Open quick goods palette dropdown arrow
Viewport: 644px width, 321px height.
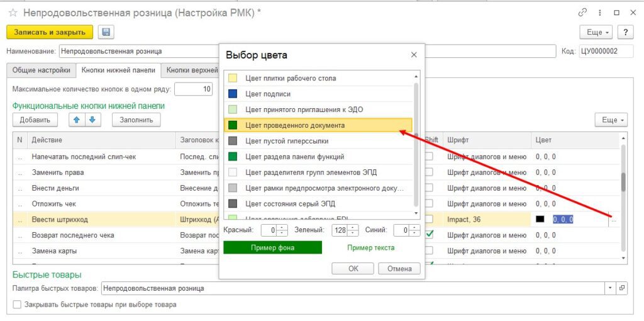[610, 288]
